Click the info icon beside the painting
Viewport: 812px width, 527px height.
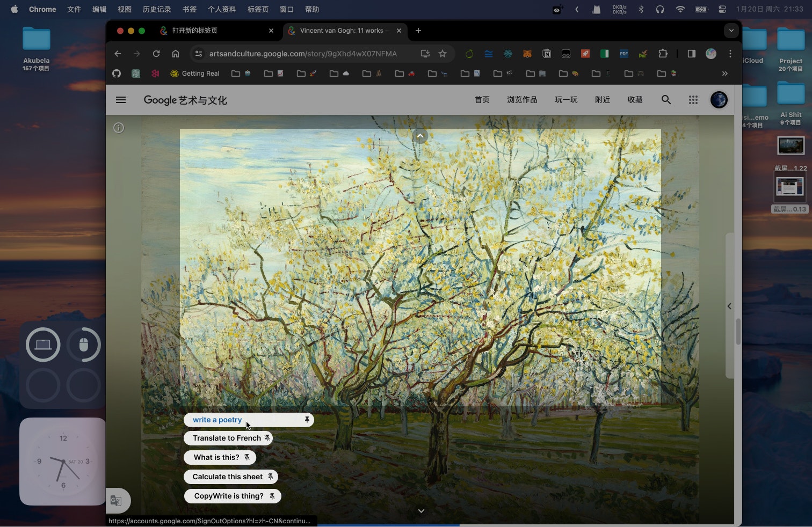coord(119,128)
